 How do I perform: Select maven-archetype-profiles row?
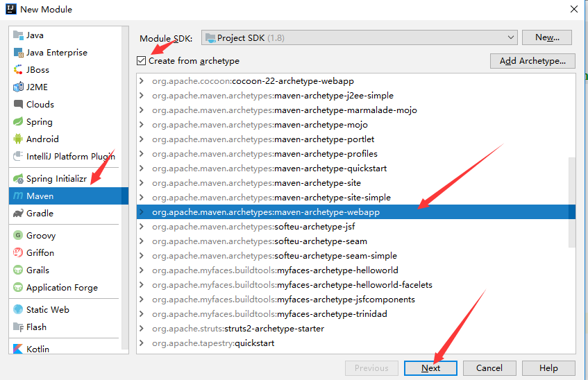(356, 154)
